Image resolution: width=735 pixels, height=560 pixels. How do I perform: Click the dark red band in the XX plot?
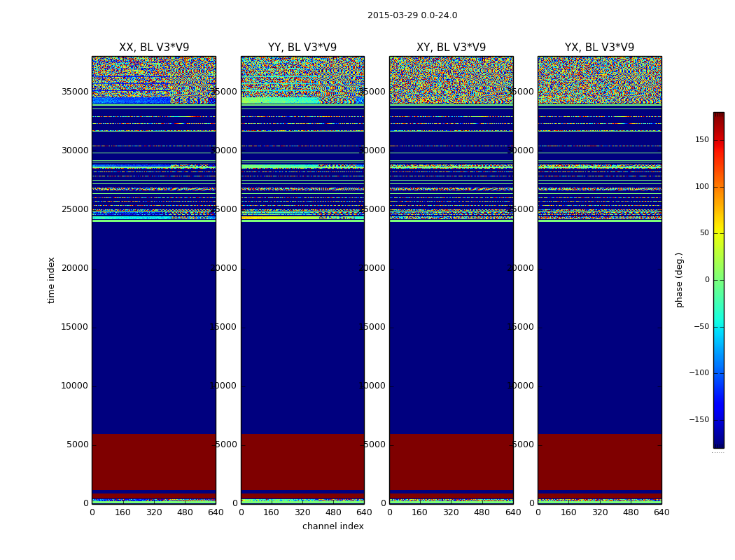(x=154, y=461)
